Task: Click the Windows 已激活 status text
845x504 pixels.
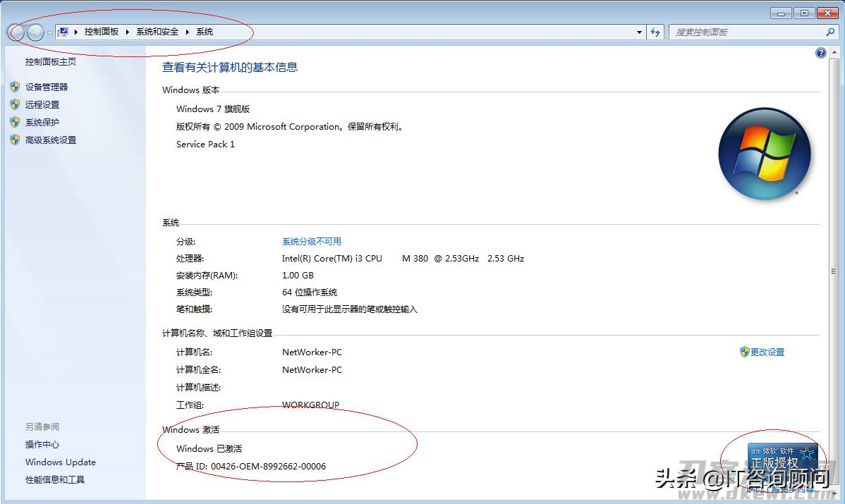Action: click(x=209, y=448)
